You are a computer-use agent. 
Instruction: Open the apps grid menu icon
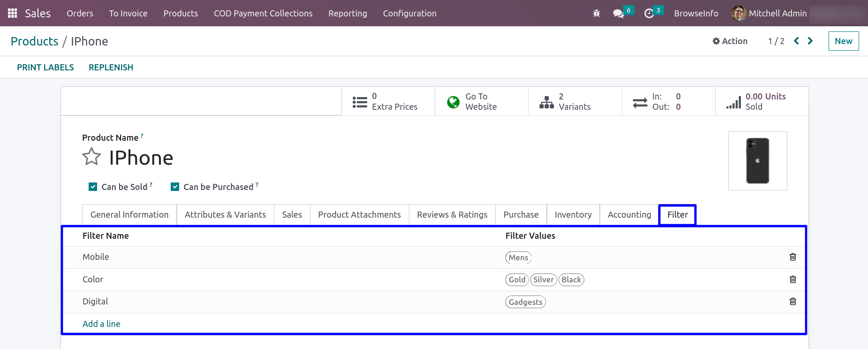pyautogui.click(x=13, y=13)
